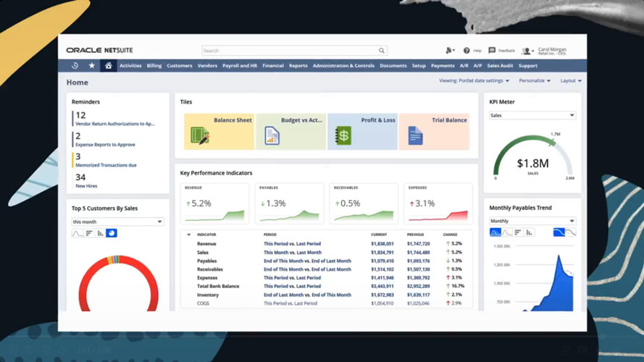Open the Help question mark icon
The width and height of the screenshot is (644, 362).
pos(467,51)
